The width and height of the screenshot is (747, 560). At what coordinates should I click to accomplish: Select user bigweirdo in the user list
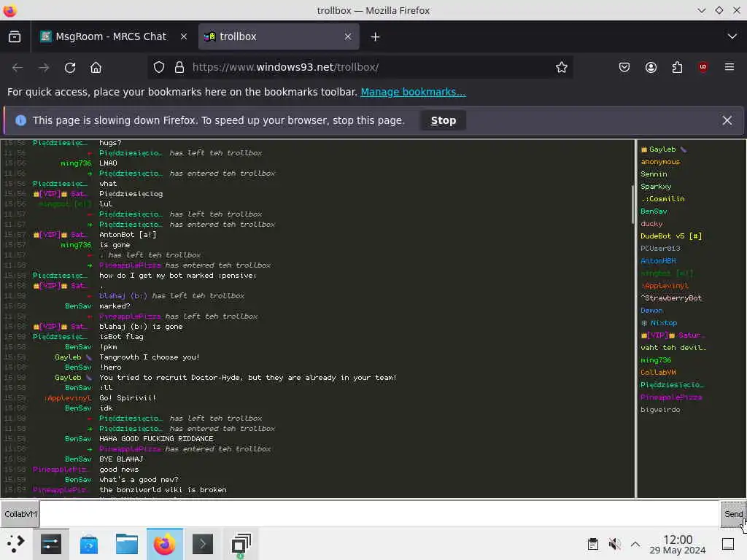pos(660,410)
